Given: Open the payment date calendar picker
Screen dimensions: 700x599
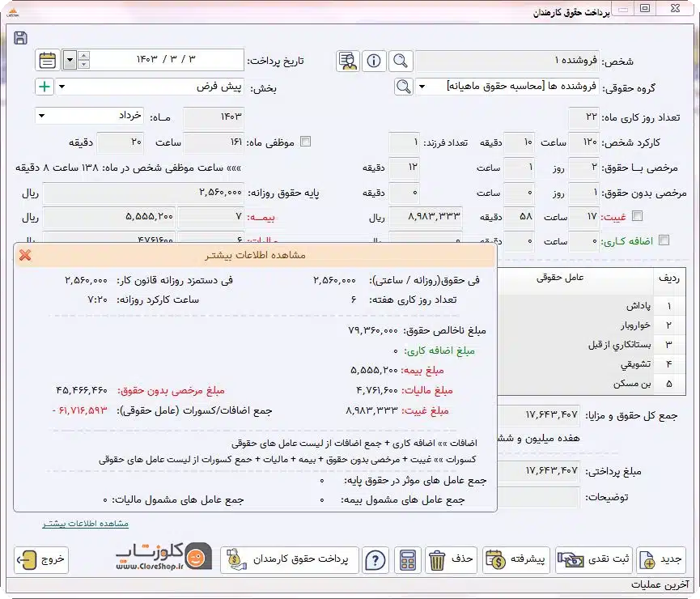Looking at the screenshot, I should click(x=47, y=60).
